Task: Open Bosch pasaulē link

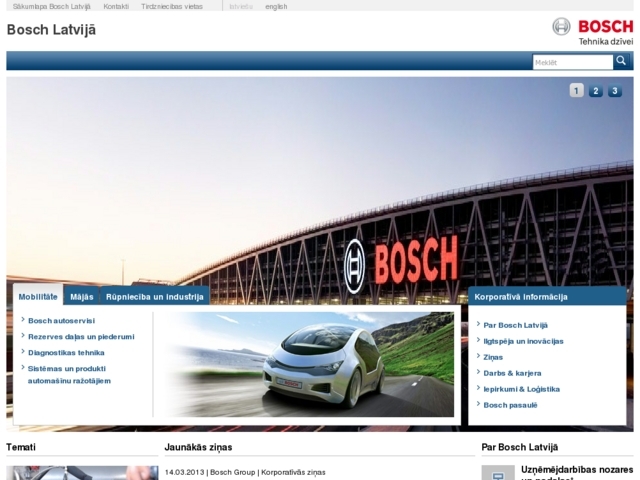Action: 510,405
